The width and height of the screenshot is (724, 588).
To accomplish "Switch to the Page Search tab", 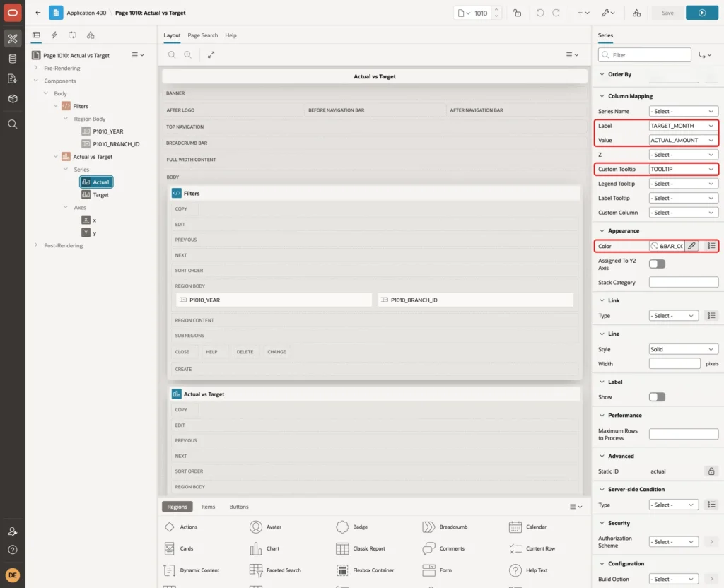I will pos(202,35).
